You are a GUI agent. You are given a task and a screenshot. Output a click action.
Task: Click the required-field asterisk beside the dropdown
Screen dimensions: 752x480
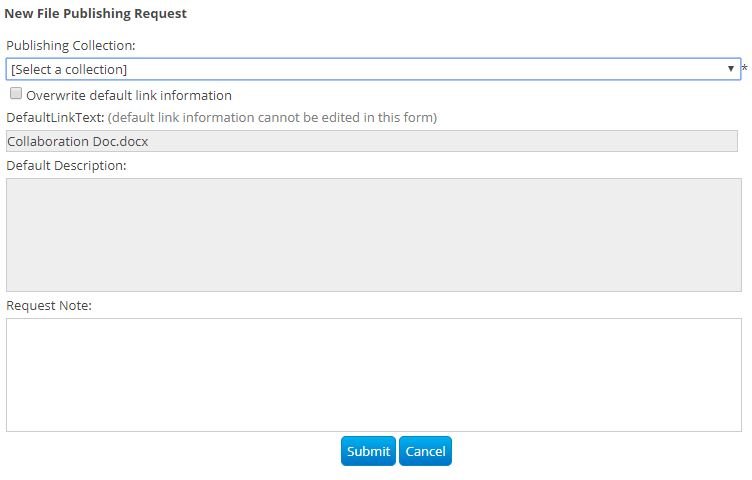(x=745, y=69)
